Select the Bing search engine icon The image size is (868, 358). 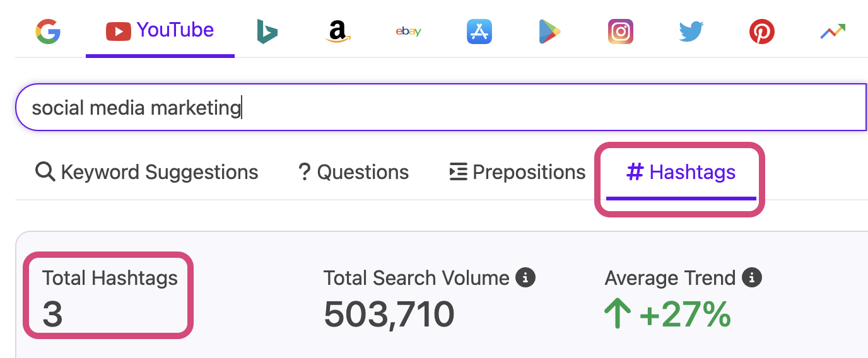click(267, 31)
